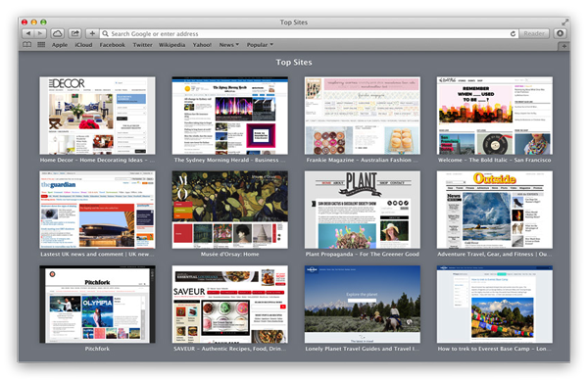This screenshot has height=380, width=588.
Task: Expand the News bookmarks dropdown
Action: pos(228,45)
